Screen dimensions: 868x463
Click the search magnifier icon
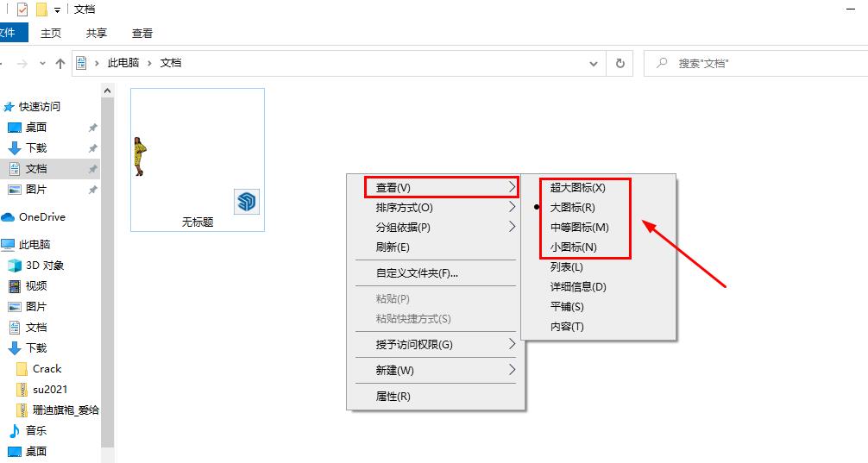[x=662, y=63]
